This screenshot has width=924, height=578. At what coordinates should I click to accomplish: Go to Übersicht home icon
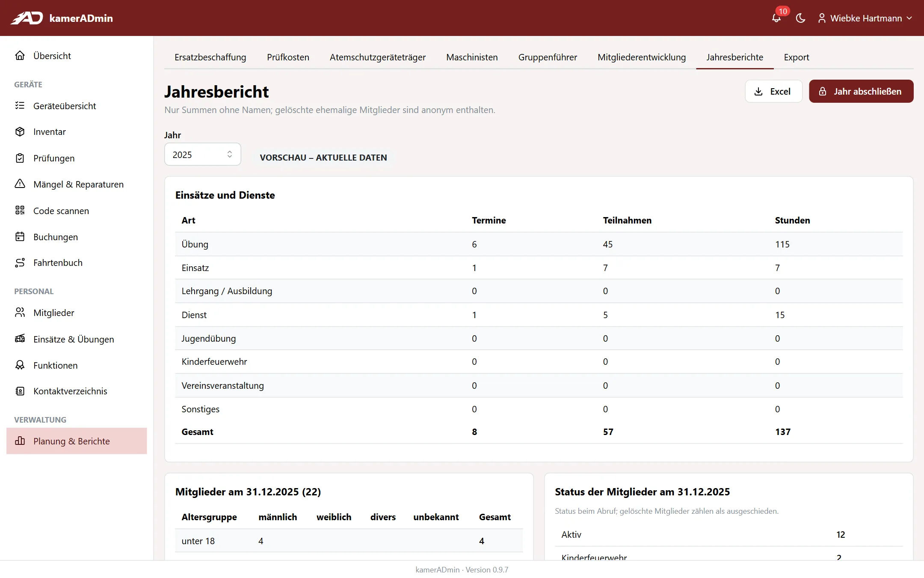[20, 56]
